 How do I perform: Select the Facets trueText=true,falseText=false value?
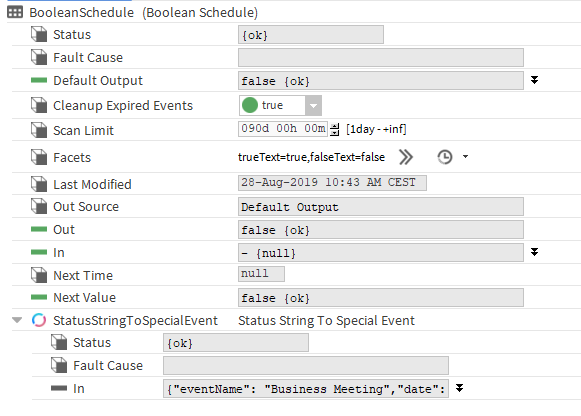click(x=311, y=157)
